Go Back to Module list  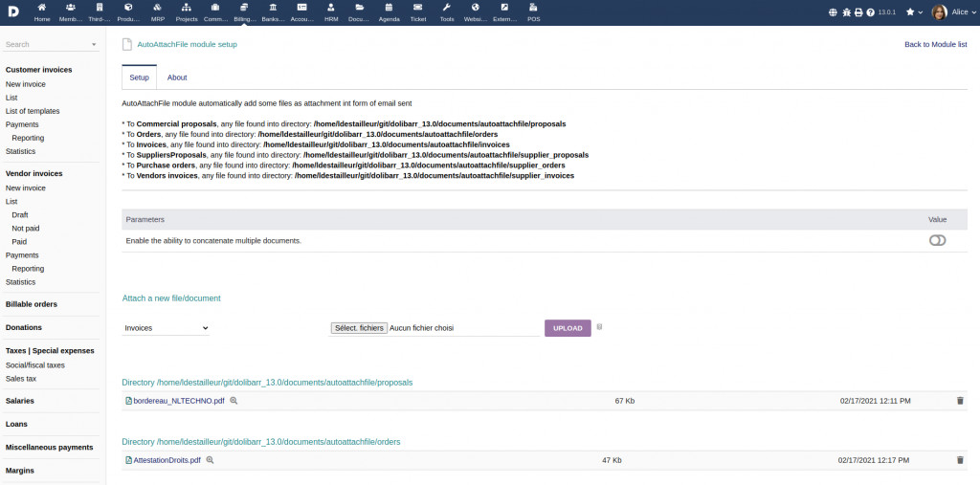(936, 44)
